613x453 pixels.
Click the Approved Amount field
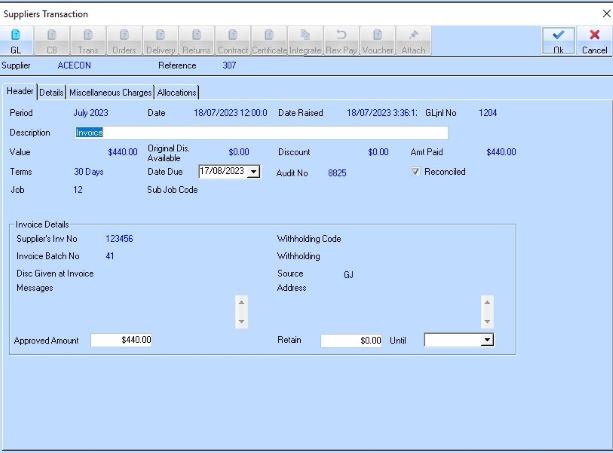121,340
